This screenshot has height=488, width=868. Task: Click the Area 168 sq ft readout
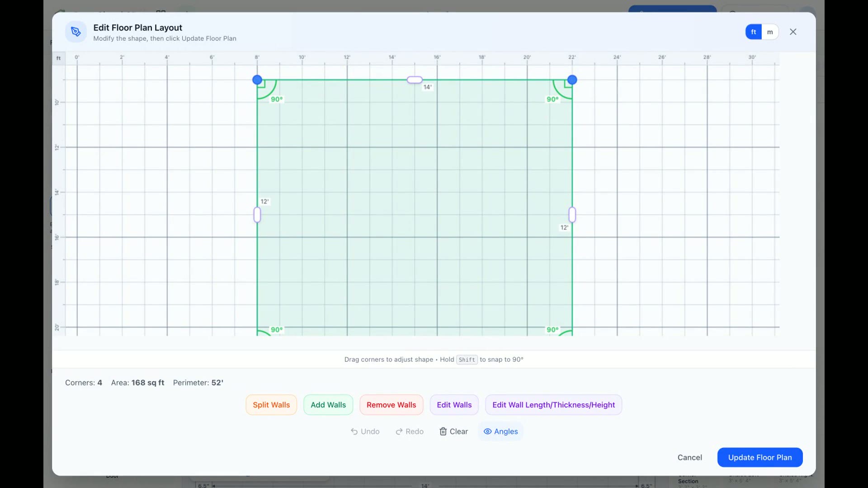coord(137,383)
